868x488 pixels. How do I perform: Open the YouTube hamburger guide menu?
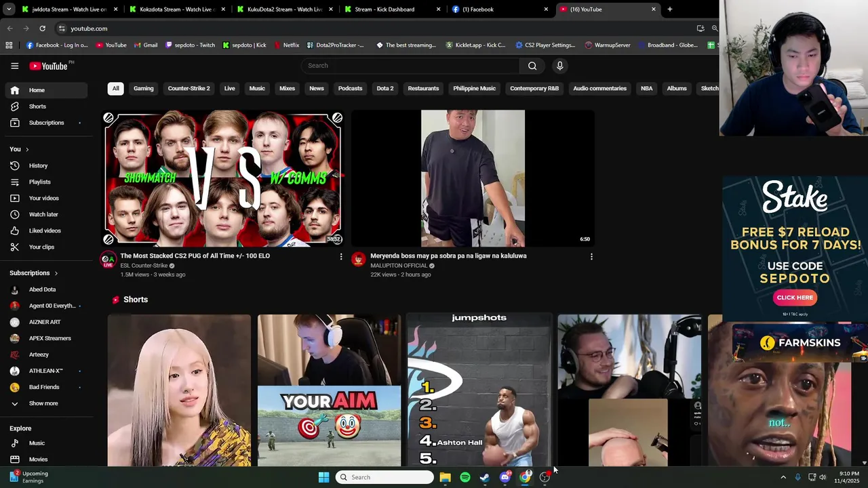[x=14, y=66]
